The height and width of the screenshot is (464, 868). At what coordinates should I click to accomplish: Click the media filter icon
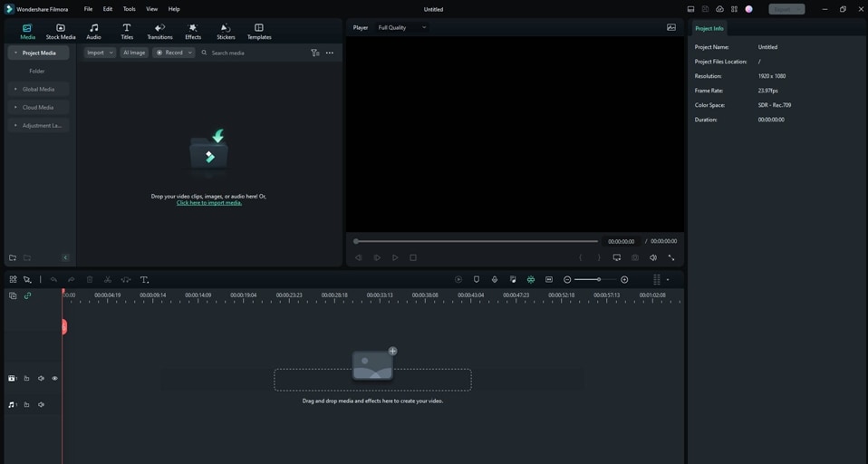tap(315, 53)
